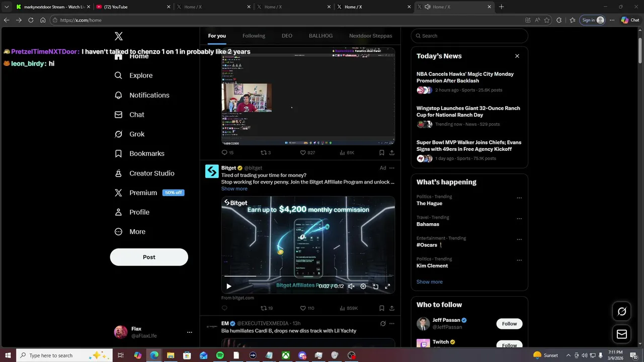Open Spotify from the taskbar
Screen dimensions: 644x362
pos(220,355)
